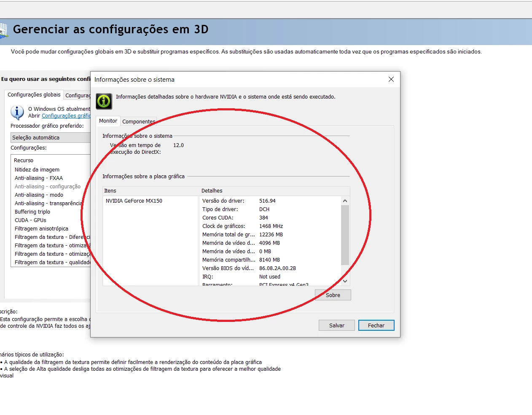Click the 8140 MB shared memory value
The width and height of the screenshot is (532, 415).
coord(269,260)
